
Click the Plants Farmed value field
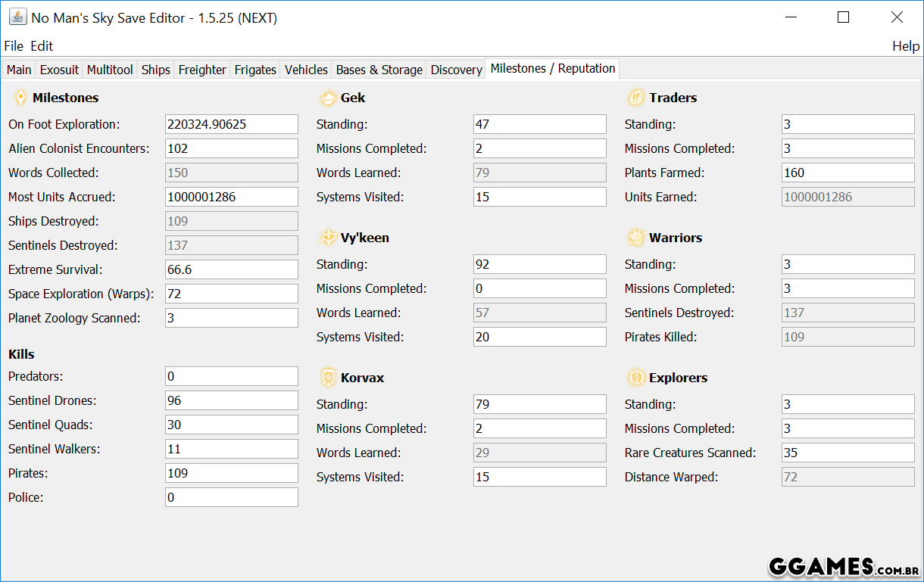848,173
